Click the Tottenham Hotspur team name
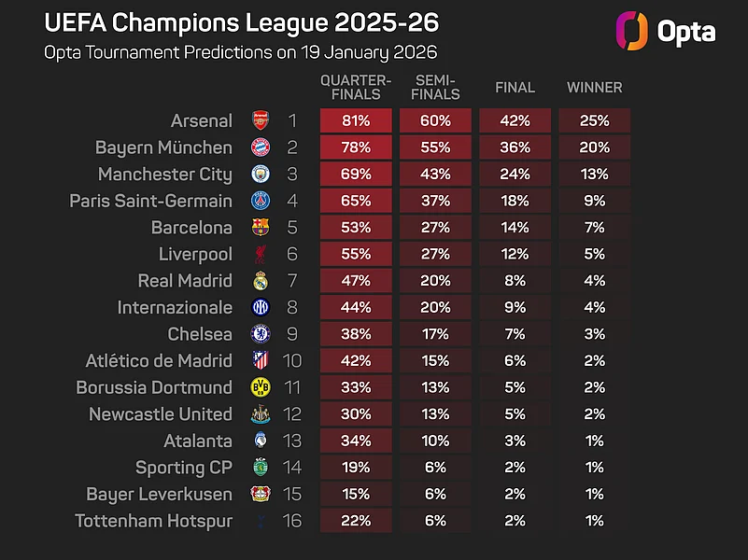The width and height of the screenshot is (748, 560). 153,521
